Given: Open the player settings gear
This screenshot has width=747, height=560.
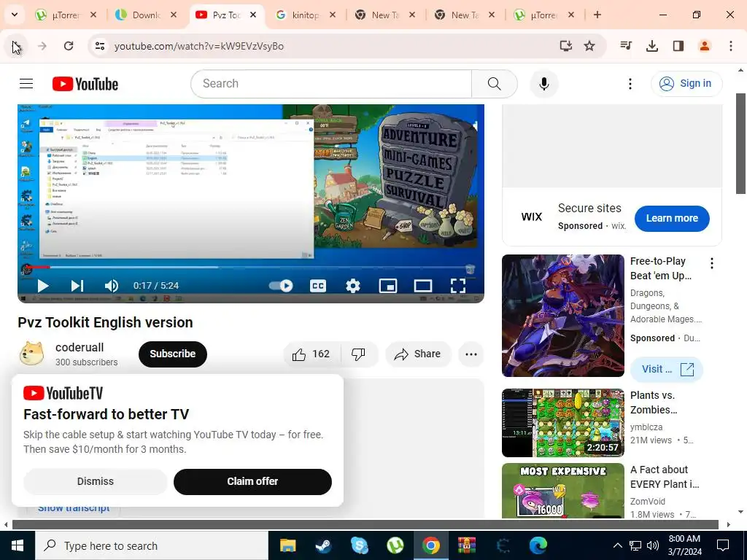Looking at the screenshot, I should [353, 286].
